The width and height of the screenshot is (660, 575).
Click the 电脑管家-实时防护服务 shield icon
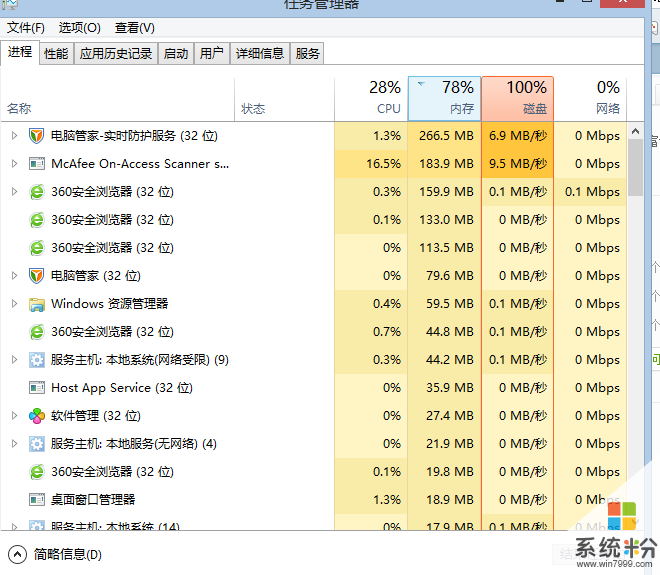point(37,136)
